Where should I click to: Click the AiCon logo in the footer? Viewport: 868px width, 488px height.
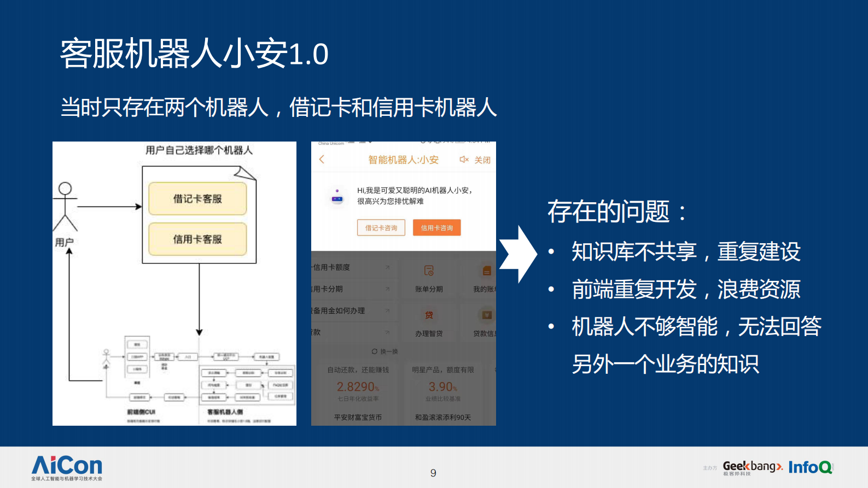coord(67,468)
